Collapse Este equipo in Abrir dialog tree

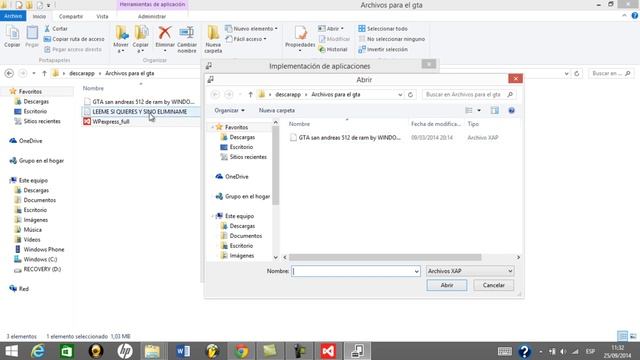213,216
